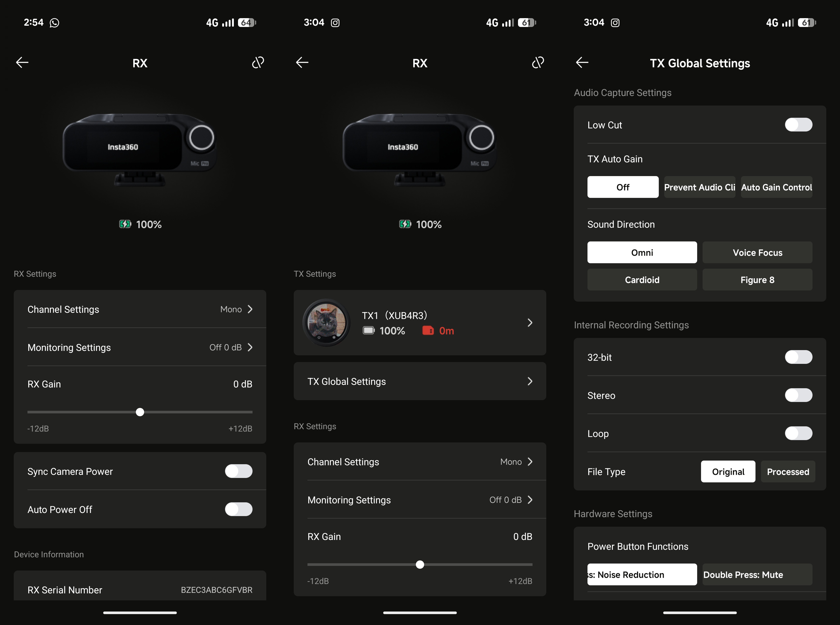Open TX Global Settings row
This screenshot has height=625, width=840.
pos(420,381)
